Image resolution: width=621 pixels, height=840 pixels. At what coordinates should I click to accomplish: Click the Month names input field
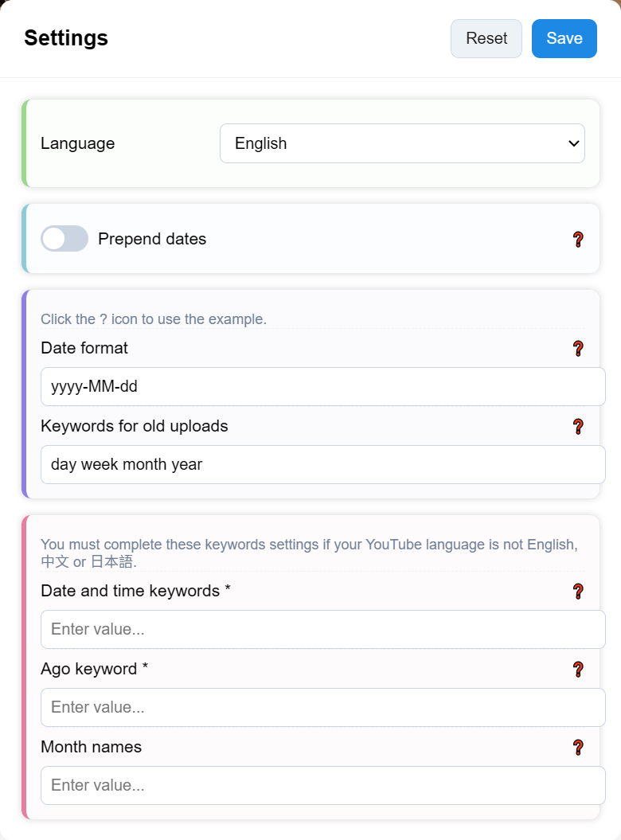coord(322,786)
